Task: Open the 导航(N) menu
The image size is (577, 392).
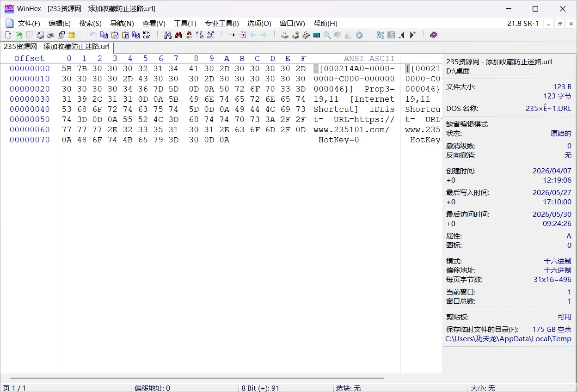Action: [122, 24]
